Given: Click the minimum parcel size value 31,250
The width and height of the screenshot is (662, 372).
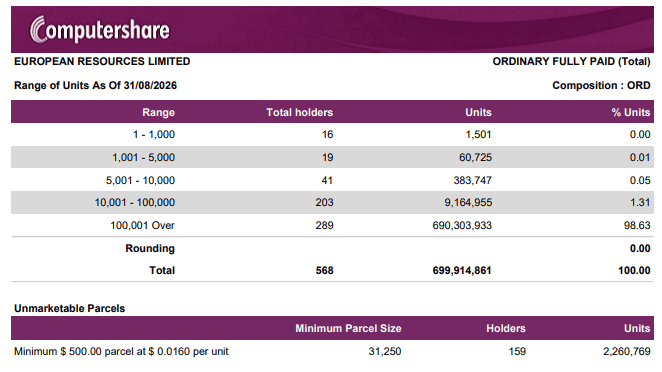Looking at the screenshot, I should coord(385,352).
